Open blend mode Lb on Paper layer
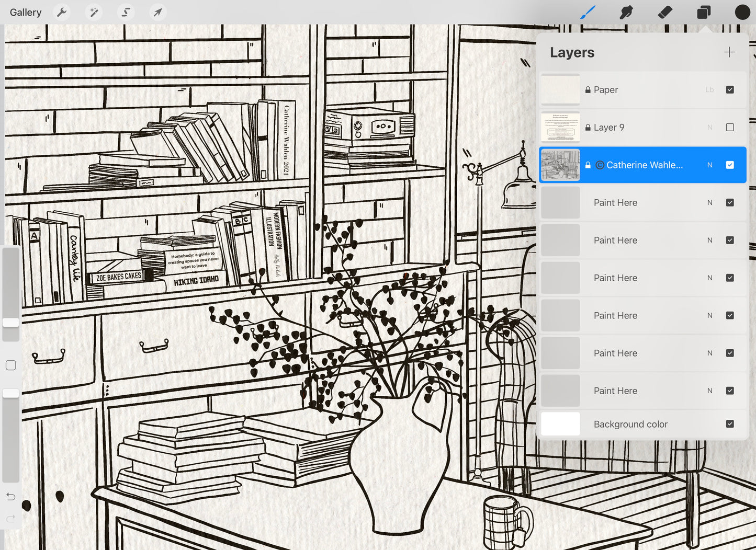 click(x=709, y=90)
